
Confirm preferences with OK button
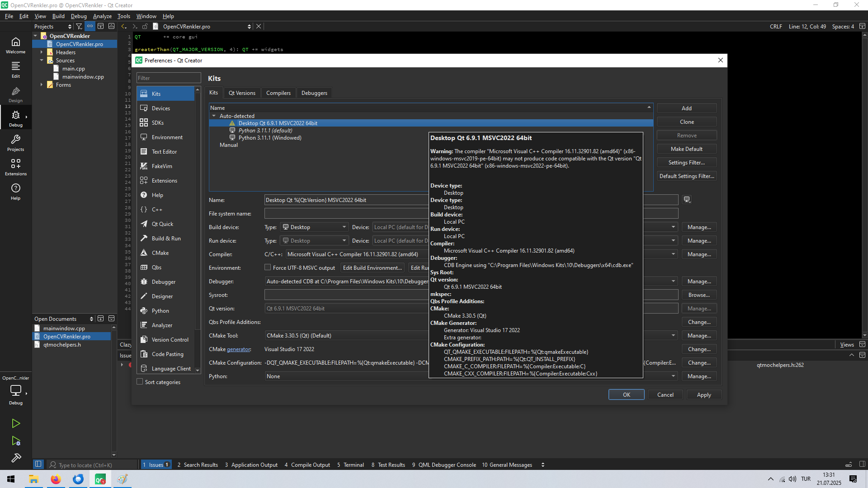point(626,394)
